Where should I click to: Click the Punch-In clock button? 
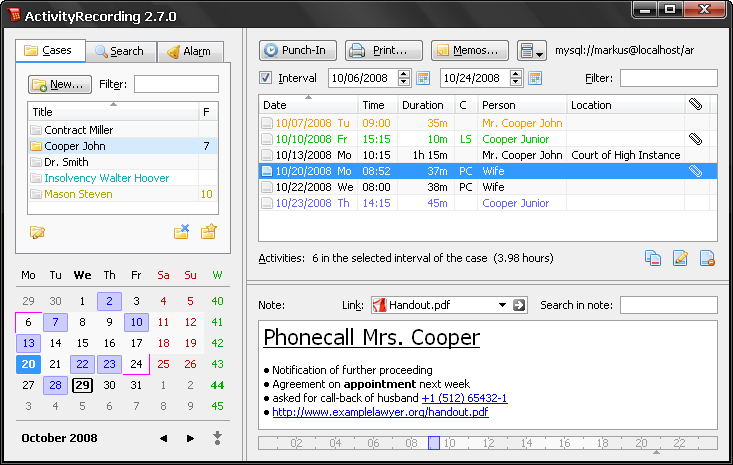tap(298, 50)
